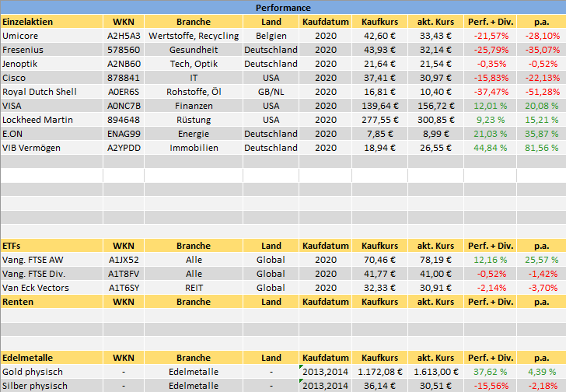Select Umicore performance -21,57%
This screenshot has height=392, width=566.
click(491, 36)
